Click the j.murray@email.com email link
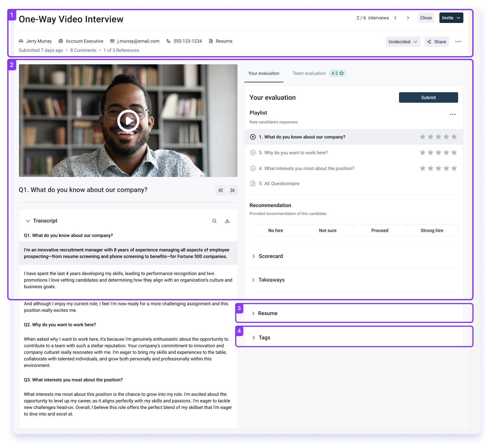 pos(135,41)
